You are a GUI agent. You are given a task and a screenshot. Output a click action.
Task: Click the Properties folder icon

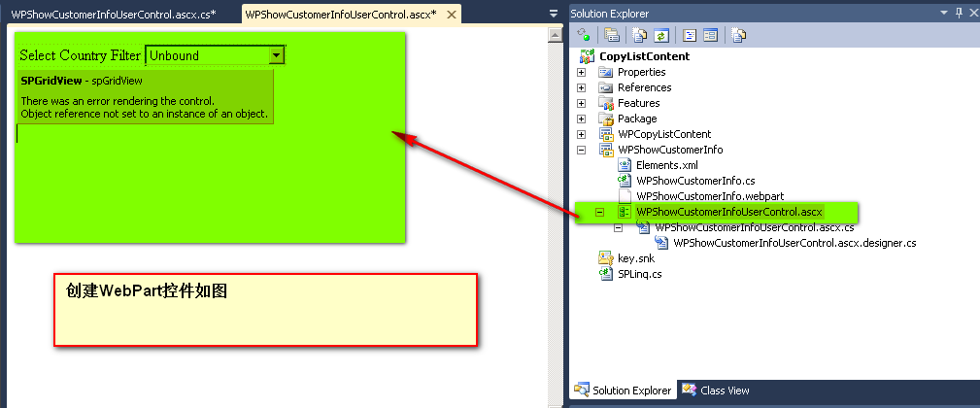(606, 72)
